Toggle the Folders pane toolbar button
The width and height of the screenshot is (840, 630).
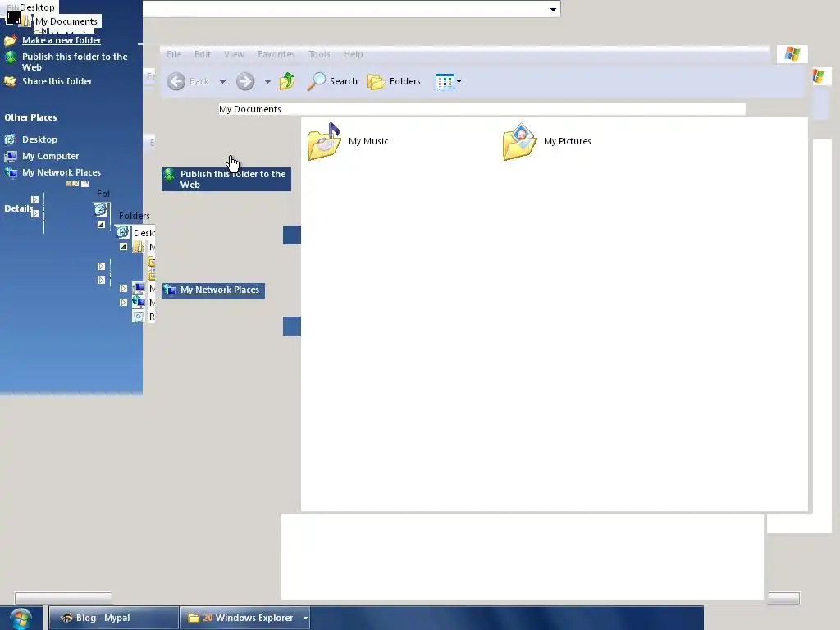click(x=395, y=81)
